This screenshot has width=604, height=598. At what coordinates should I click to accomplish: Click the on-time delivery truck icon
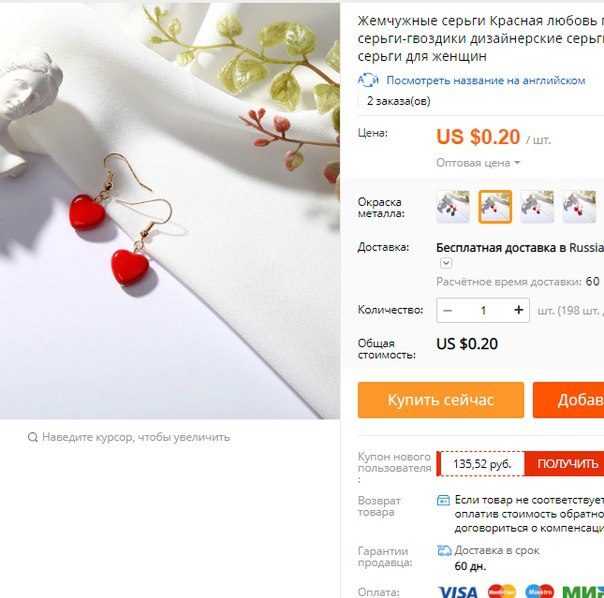tap(444, 551)
